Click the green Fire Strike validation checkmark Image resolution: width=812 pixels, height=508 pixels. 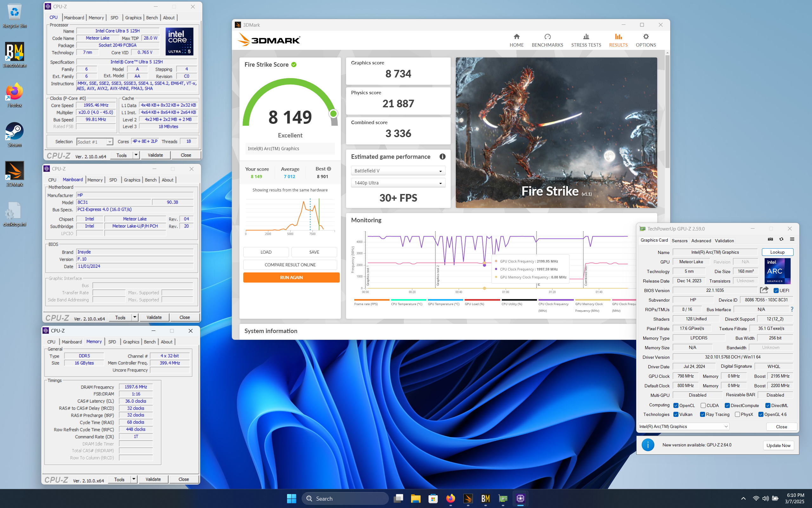click(x=294, y=64)
